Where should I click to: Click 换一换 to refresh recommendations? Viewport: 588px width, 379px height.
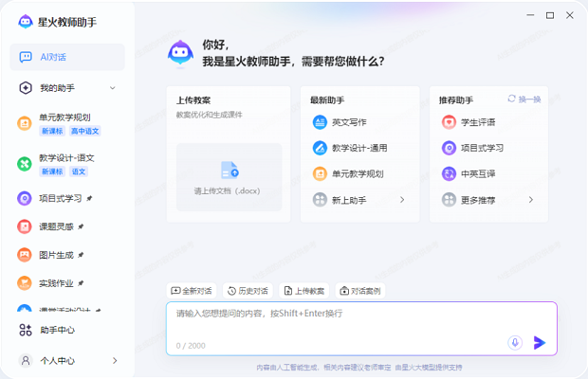[524, 99]
